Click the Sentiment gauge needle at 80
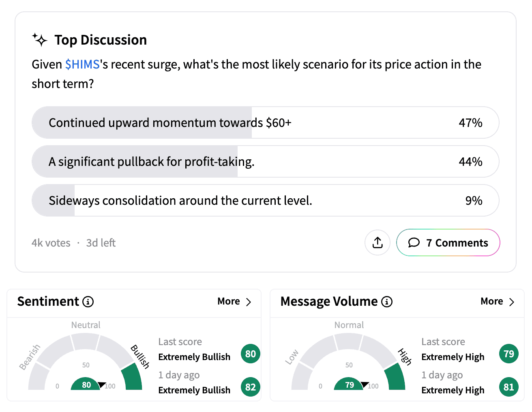The image size is (532, 412). tap(102, 384)
